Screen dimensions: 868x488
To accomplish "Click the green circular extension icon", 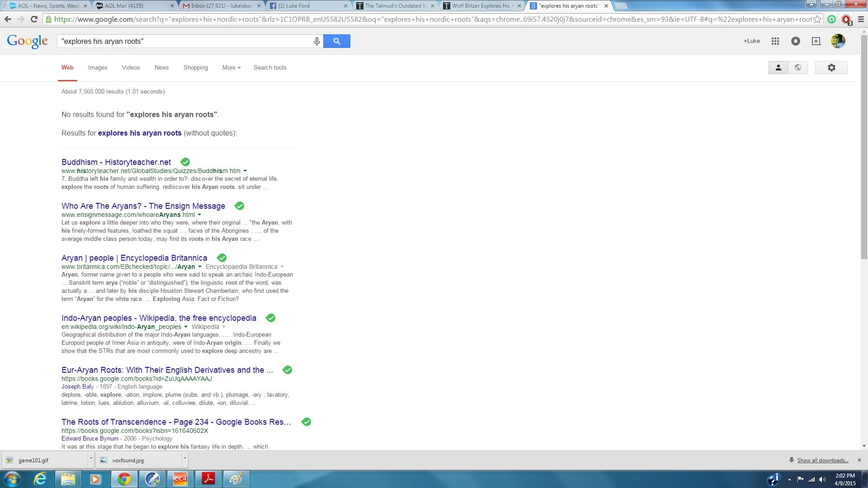I will [831, 19].
